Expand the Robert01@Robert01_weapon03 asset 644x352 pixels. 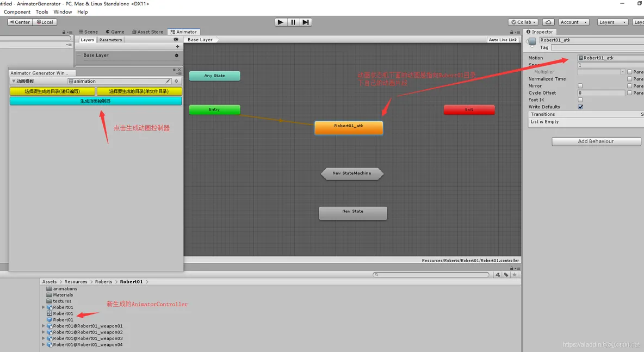pos(44,338)
